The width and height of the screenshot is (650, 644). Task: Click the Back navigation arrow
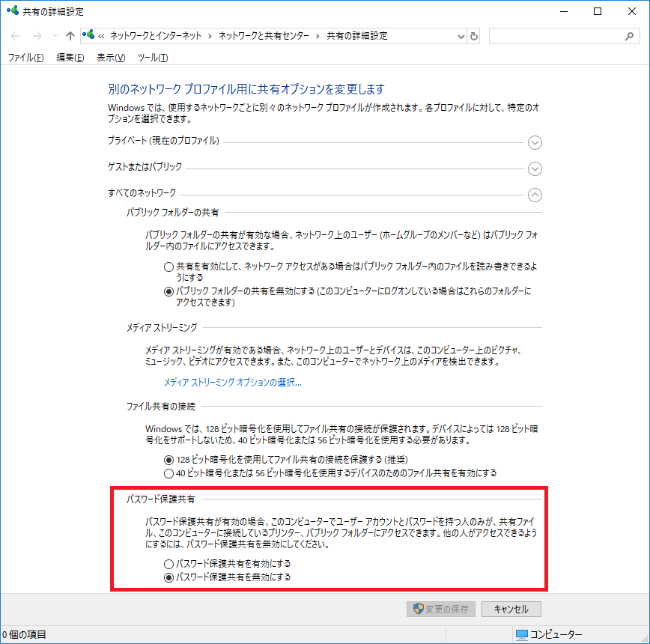[x=15, y=36]
